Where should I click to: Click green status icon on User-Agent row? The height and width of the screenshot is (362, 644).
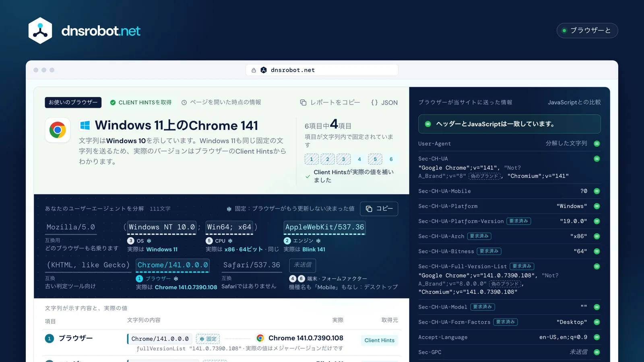tap(597, 144)
